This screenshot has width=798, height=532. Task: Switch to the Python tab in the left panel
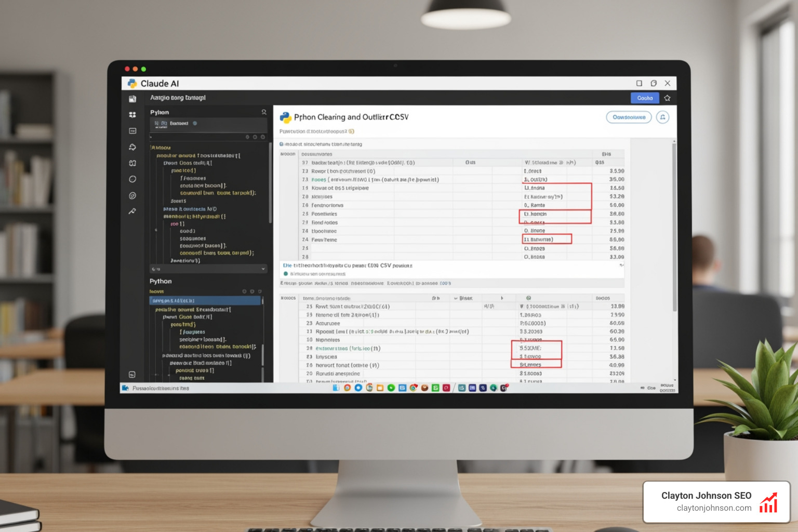[159, 112]
